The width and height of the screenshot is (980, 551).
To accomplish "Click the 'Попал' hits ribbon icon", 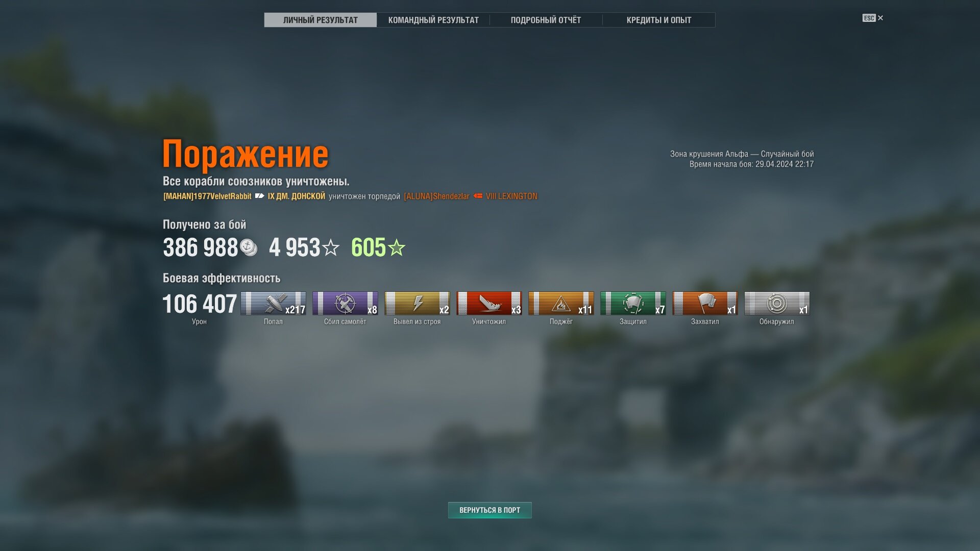I will 273,303.
